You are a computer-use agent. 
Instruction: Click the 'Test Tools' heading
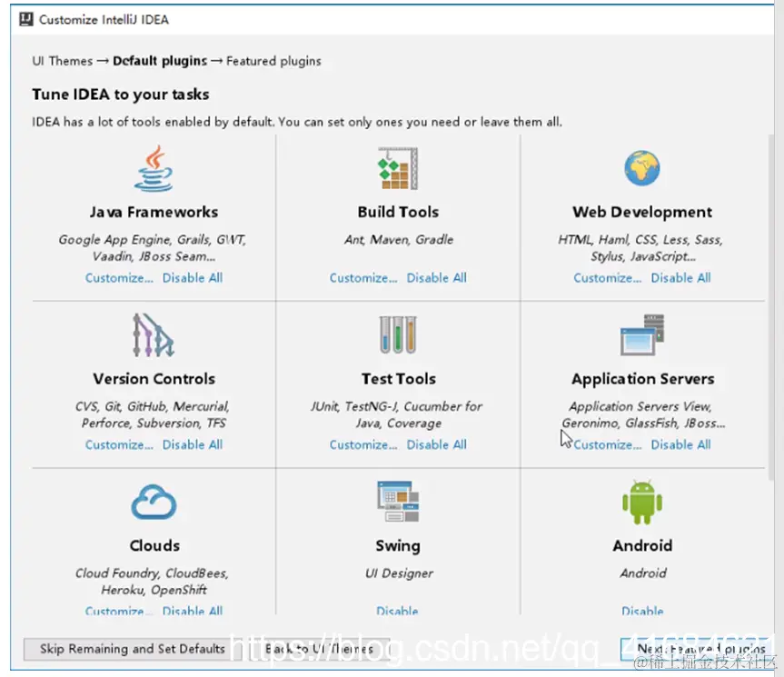pos(399,379)
